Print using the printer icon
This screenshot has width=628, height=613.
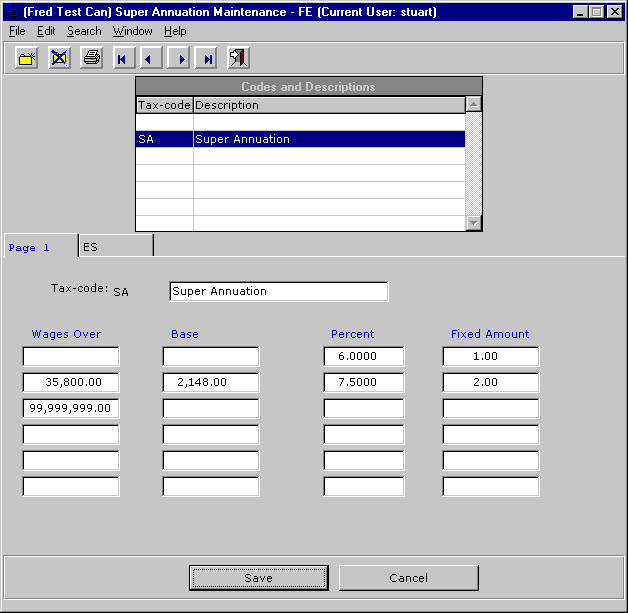(x=91, y=59)
